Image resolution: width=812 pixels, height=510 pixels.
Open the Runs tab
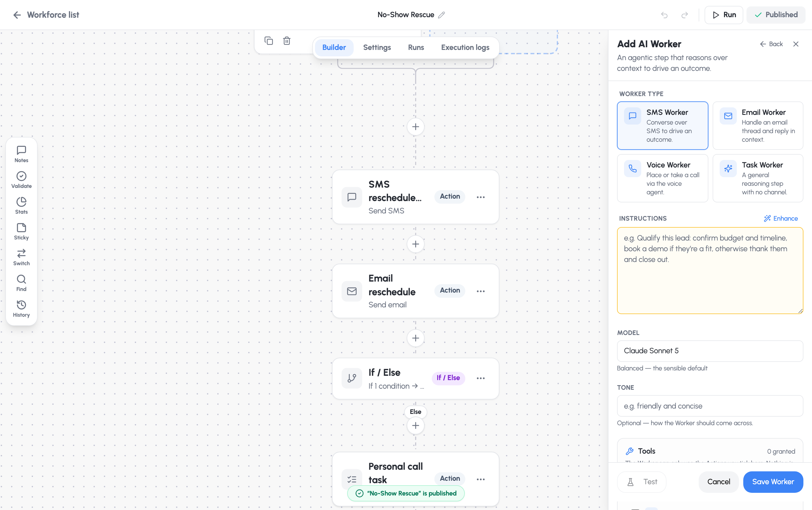click(416, 48)
